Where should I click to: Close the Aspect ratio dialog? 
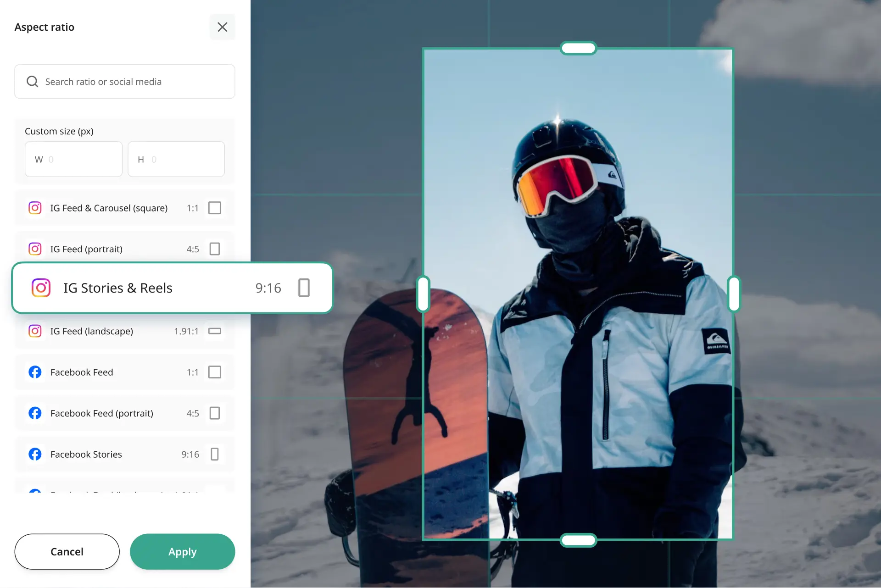(x=223, y=27)
